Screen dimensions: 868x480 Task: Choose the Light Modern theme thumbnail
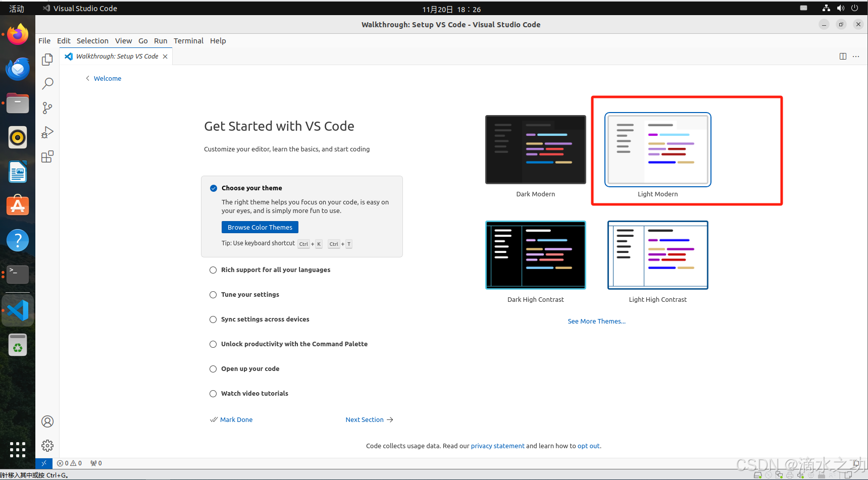[658, 149]
